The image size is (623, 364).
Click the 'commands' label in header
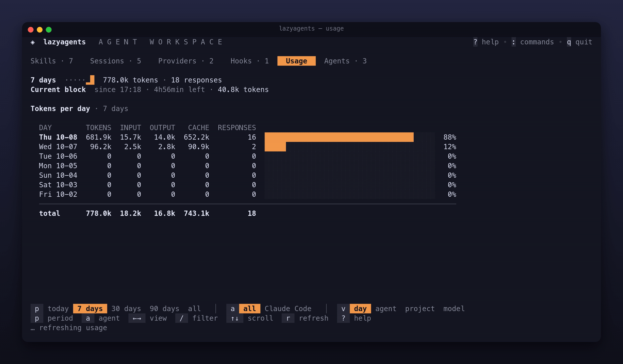(537, 42)
